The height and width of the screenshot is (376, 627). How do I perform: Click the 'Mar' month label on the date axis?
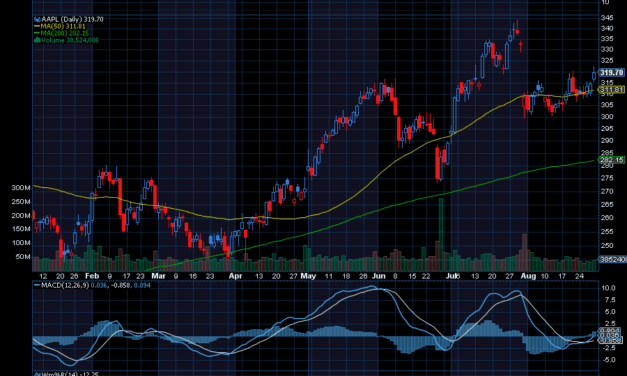click(158, 276)
